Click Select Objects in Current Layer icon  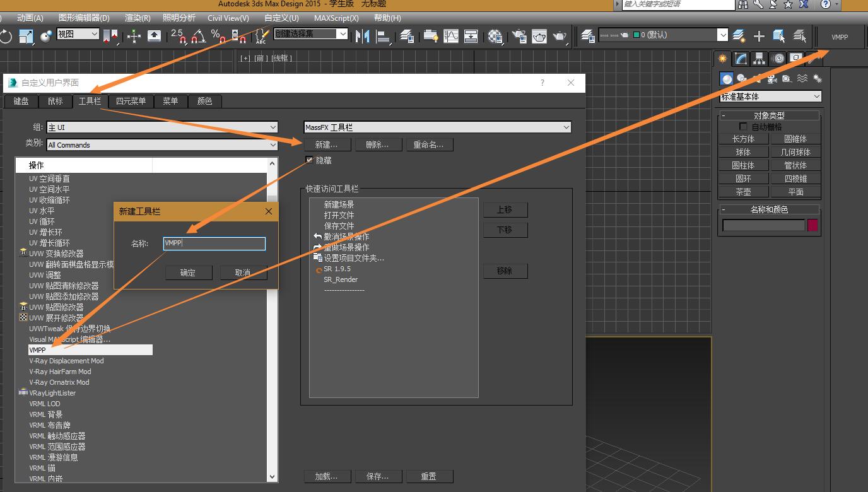point(779,36)
